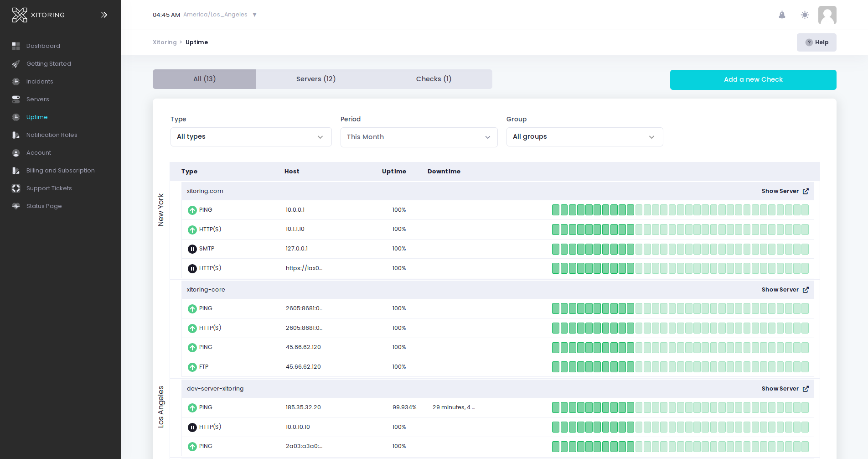Screen dimensions: 868x459
Task: Open xitoring-core server external-link icon
Action: (x=806, y=290)
